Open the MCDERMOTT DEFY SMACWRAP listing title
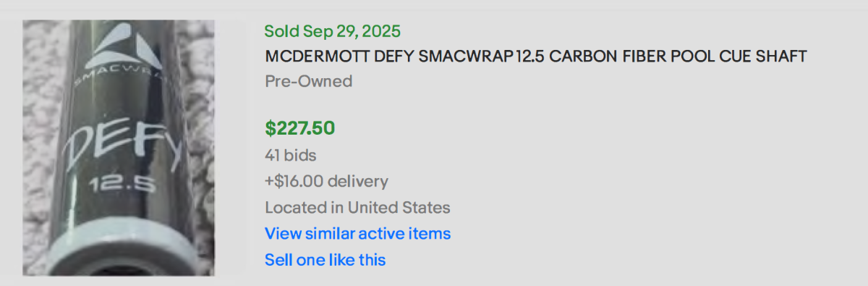This screenshot has width=868, height=286. point(535,56)
